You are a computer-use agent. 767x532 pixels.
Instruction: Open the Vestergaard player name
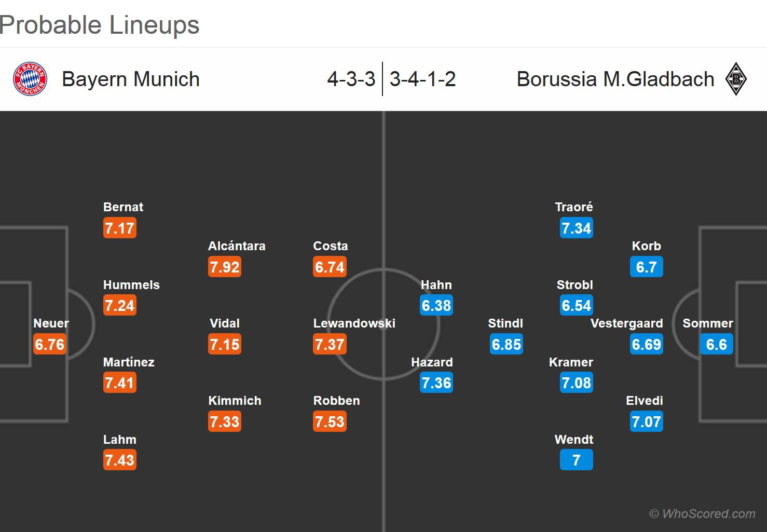point(626,323)
